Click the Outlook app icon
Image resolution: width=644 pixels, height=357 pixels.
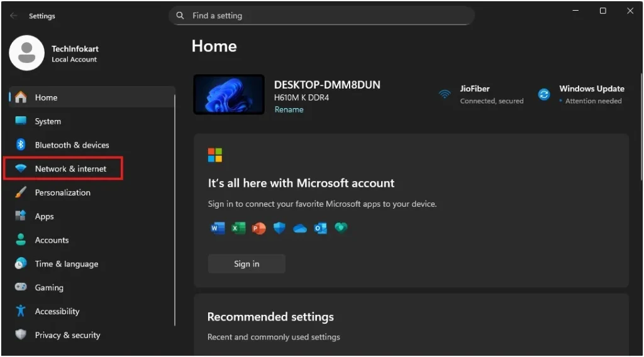pos(320,228)
